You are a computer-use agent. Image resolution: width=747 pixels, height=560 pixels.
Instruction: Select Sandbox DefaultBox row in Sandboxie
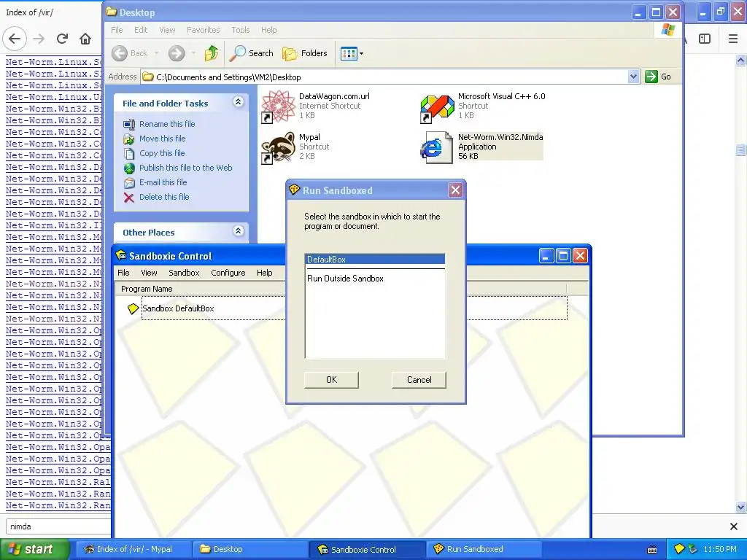click(355, 308)
